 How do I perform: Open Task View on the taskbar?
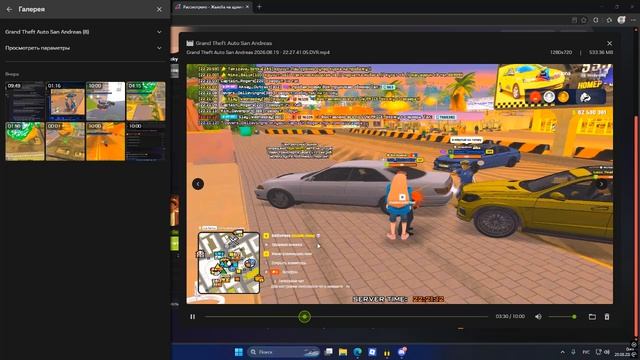pos(329,352)
